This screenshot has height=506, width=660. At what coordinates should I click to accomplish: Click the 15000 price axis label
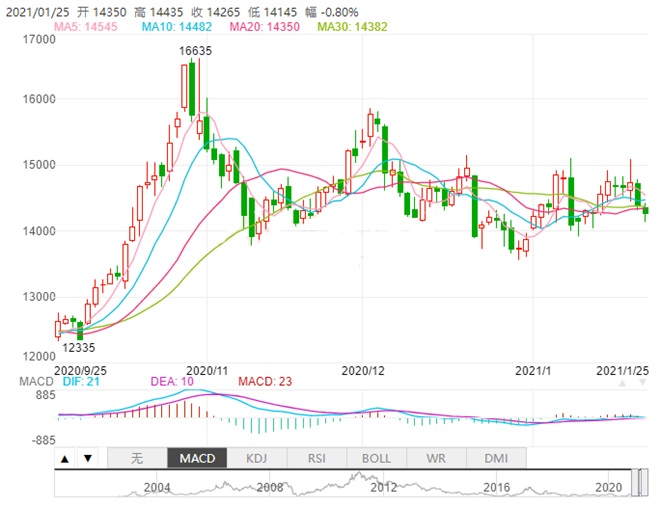pos(39,165)
